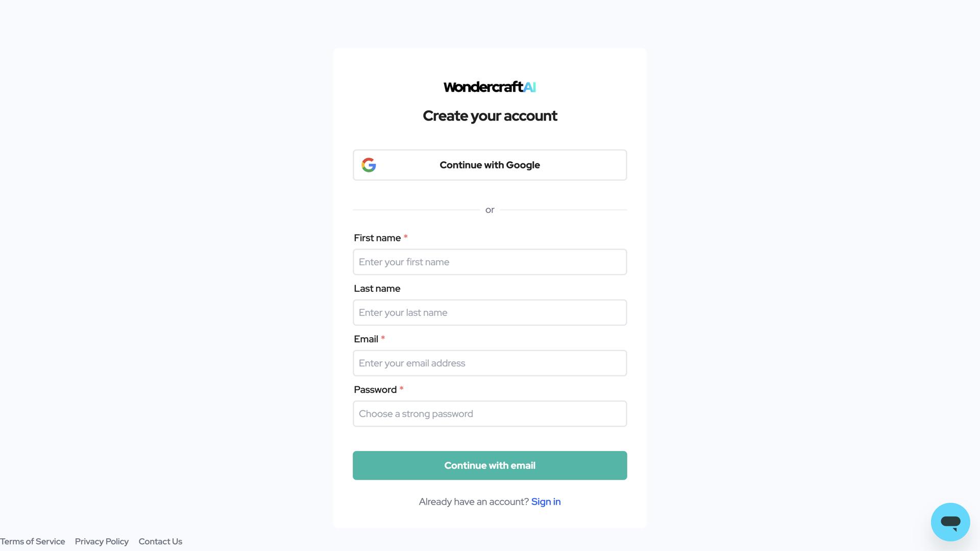This screenshot has height=551, width=980.
Task: Focus the first name input field
Action: pos(489,262)
